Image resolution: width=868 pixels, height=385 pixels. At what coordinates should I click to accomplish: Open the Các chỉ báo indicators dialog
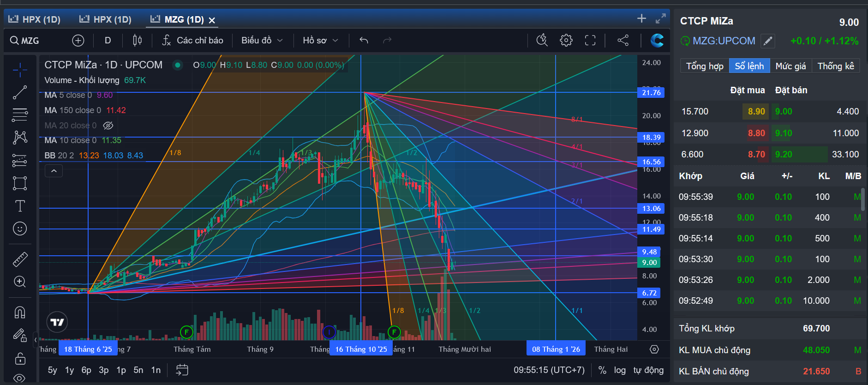coord(193,41)
